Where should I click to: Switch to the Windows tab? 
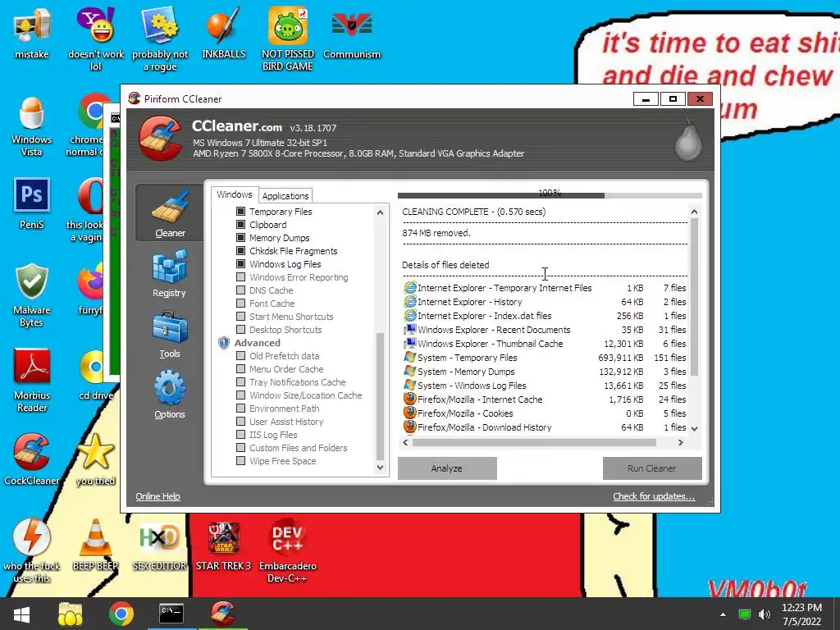tap(234, 194)
